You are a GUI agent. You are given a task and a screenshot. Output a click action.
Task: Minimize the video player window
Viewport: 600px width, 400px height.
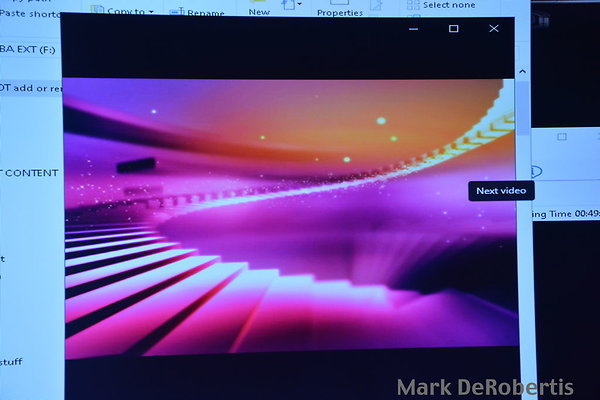(414, 29)
